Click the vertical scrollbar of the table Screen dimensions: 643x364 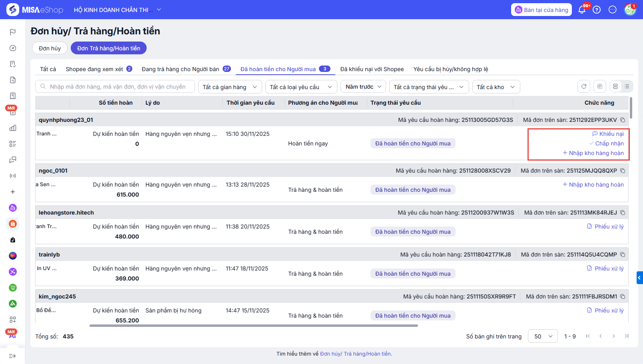tap(631, 108)
